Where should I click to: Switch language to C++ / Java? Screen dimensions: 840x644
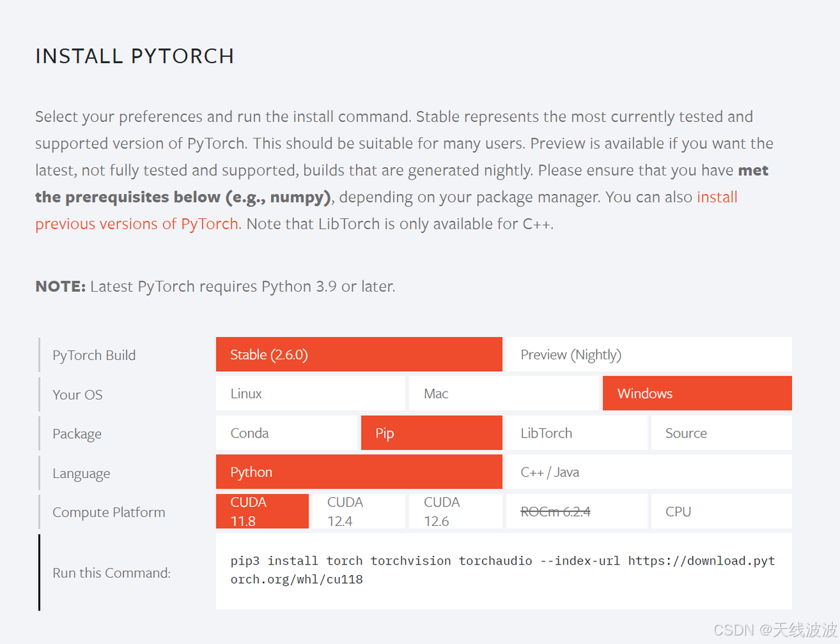click(x=648, y=472)
